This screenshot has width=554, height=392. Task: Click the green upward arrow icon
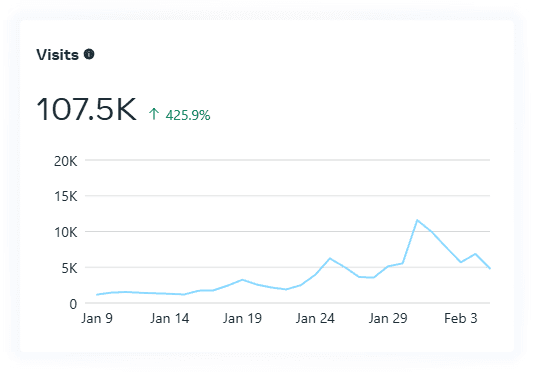pyautogui.click(x=154, y=114)
